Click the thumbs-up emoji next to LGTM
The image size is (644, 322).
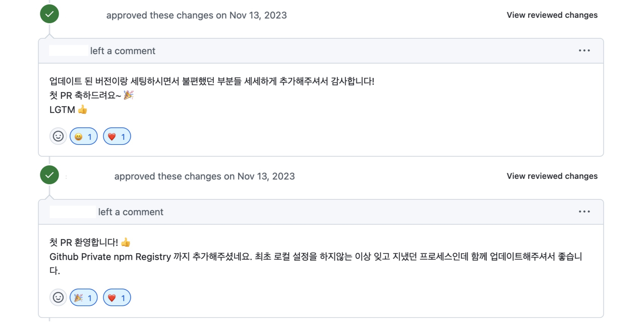(x=83, y=110)
